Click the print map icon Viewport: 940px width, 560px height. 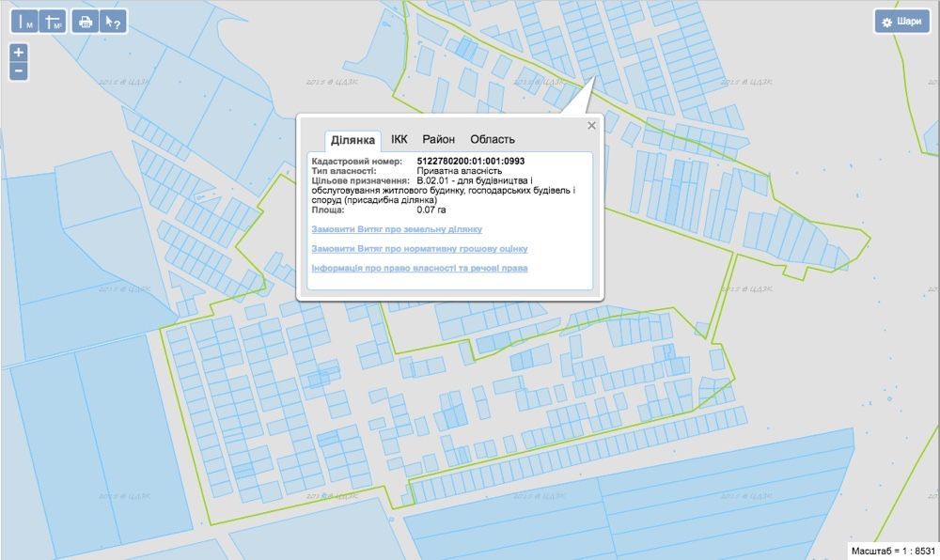(86, 23)
